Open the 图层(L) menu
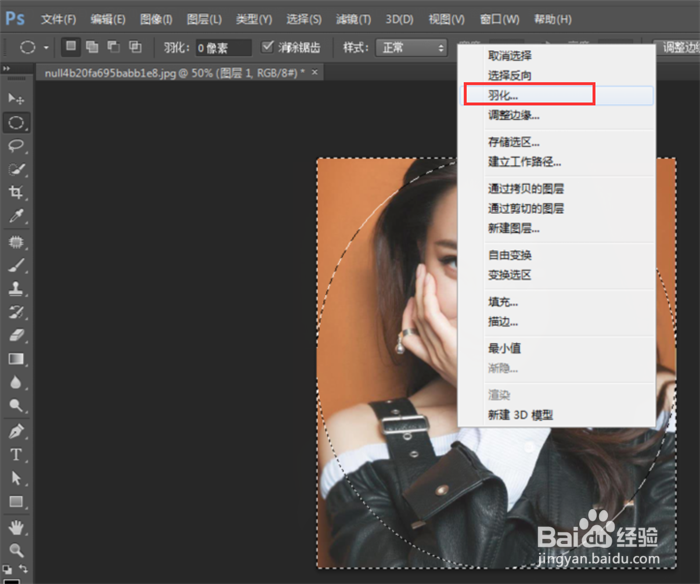The width and height of the screenshot is (700, 584). pyautogui.click(x=204, y=19)
